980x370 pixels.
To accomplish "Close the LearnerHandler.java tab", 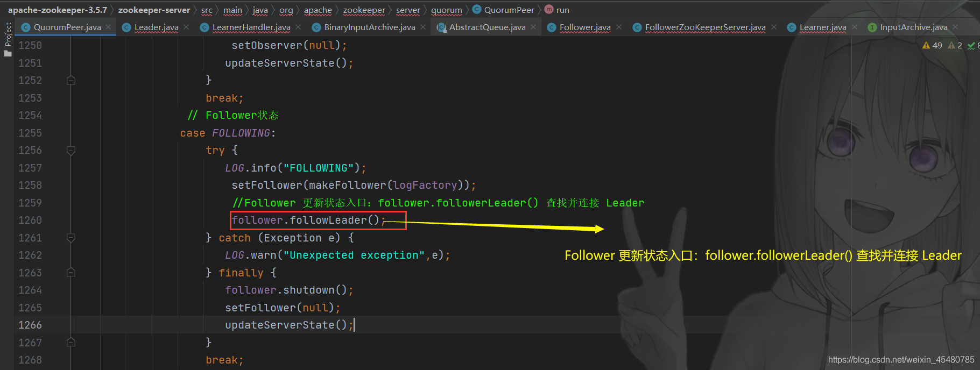I will coord(299,27).
